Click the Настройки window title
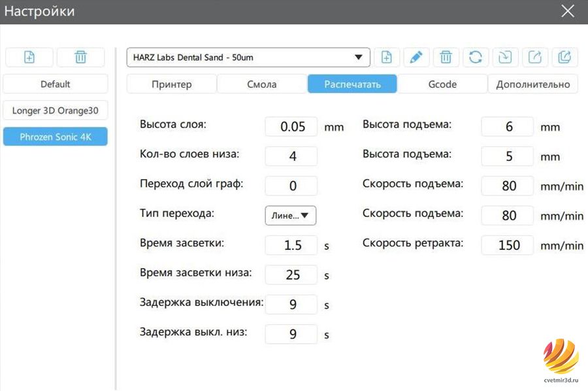The width and height of the screenshot is (588, 391). pyautogui.click(x=39, y=11)
